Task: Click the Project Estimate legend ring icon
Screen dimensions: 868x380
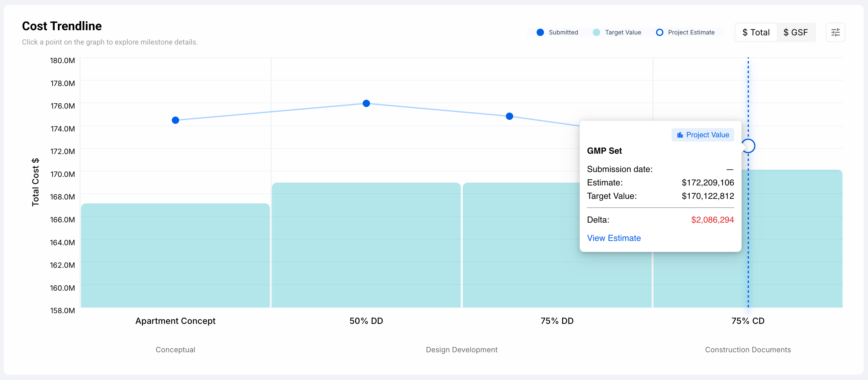Action: [659, 32]
